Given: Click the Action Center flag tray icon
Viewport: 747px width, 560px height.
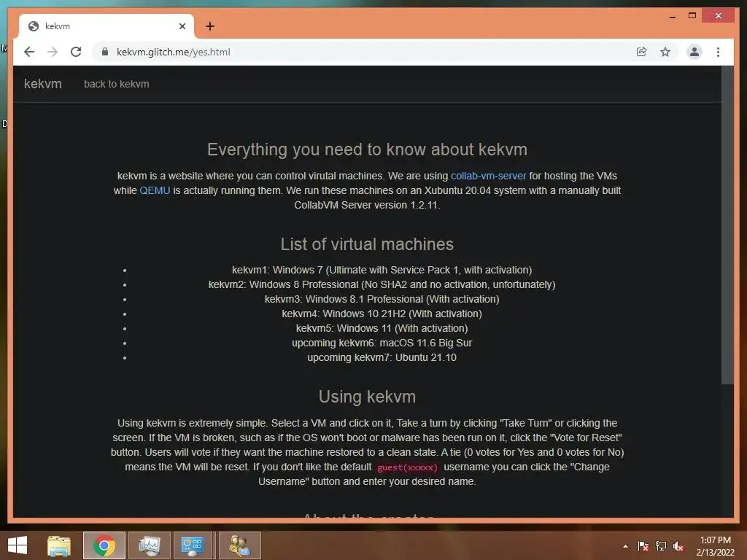Looking at the screenshot, I should [x=643, y=546].
